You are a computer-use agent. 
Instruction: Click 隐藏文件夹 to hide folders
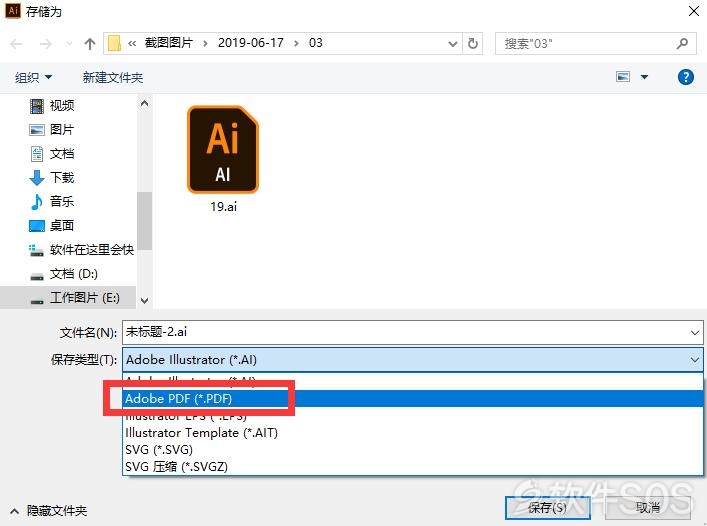pos(49,511)
